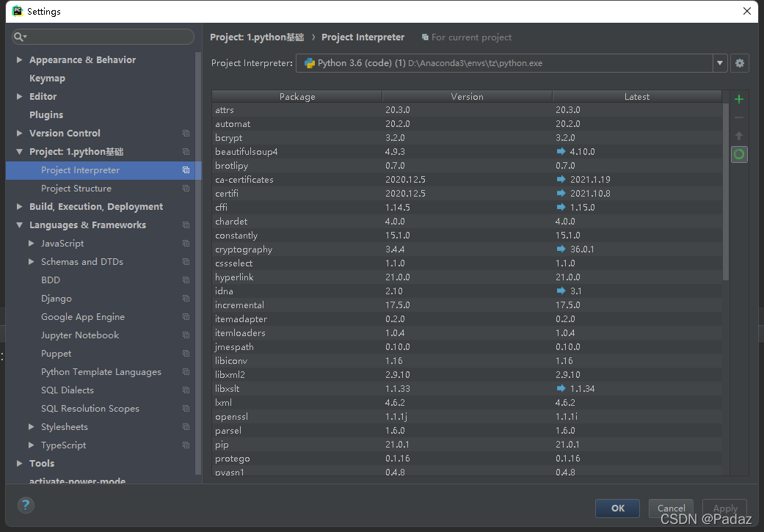Click the green plus to install a package
The height and width of the screenshot is (532, 764).
[x=738, y=99]
